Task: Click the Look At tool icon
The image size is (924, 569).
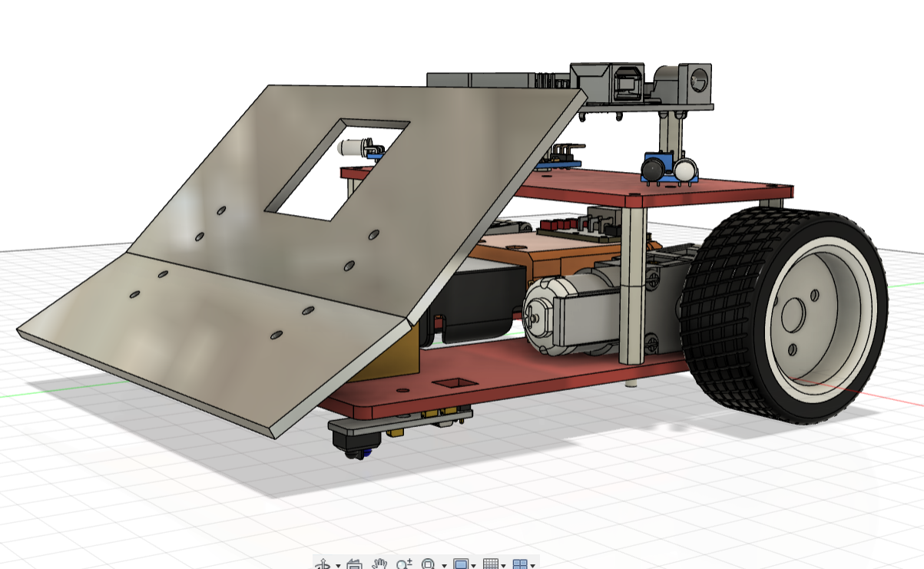Action: [x=354, y=564]
